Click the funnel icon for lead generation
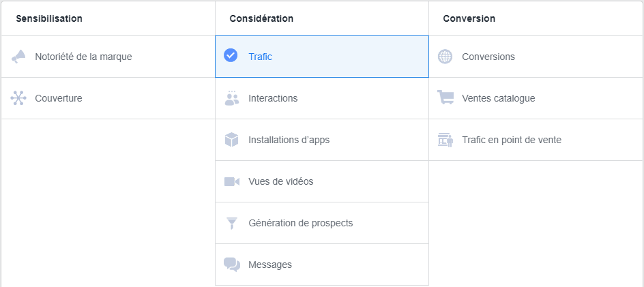Image resolution: width=644 pixels, height=287 pixels. coord(232,223)
